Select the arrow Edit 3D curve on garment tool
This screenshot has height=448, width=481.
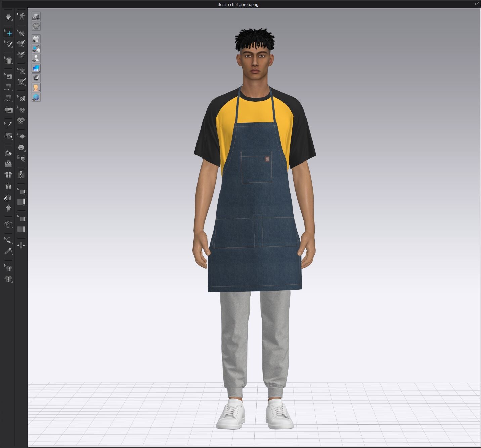click(x=21, y=33)
